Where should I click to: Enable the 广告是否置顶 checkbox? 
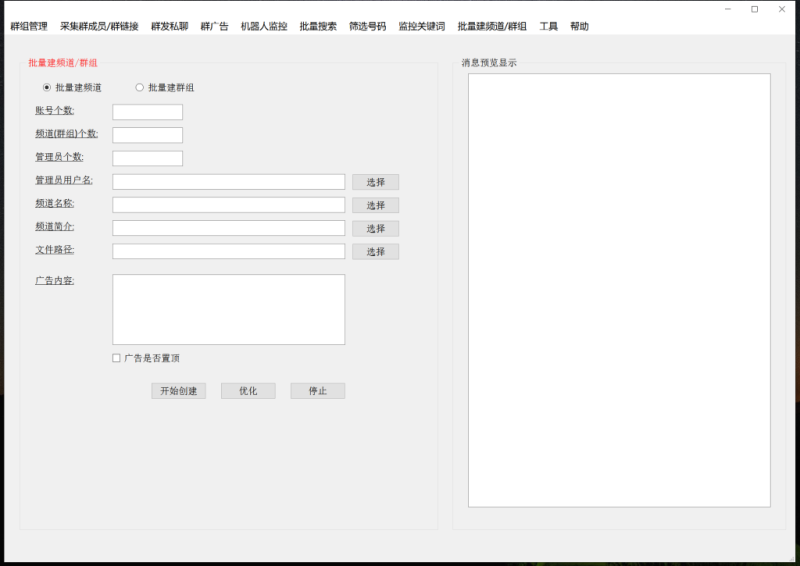pos(116,358)
